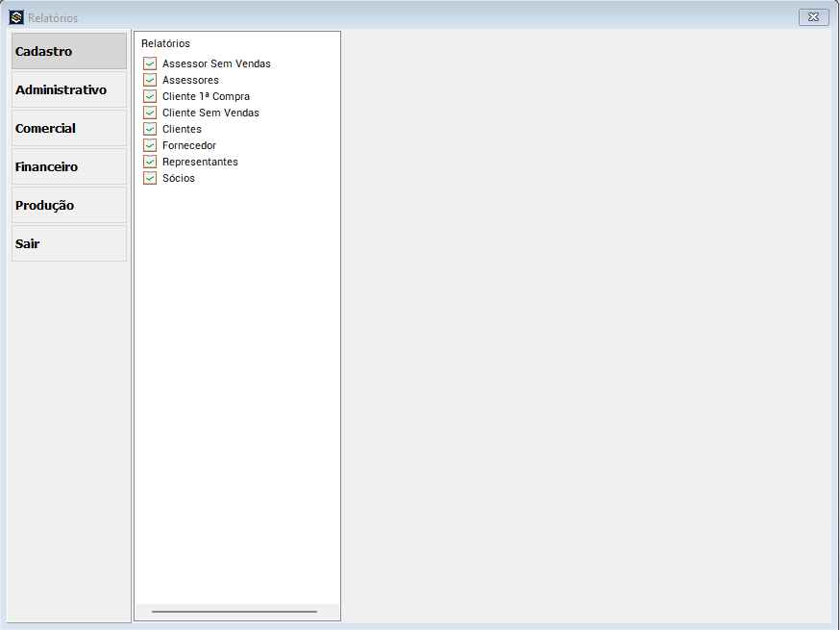Open the Produção section
The image size is (840, 630).
click(x=68, y=204)
